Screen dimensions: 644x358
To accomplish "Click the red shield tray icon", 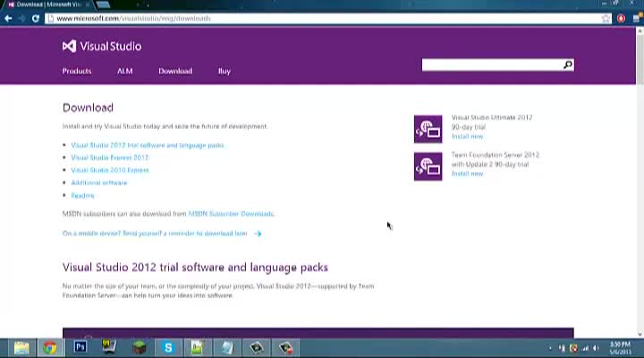I will click(573, 348).
